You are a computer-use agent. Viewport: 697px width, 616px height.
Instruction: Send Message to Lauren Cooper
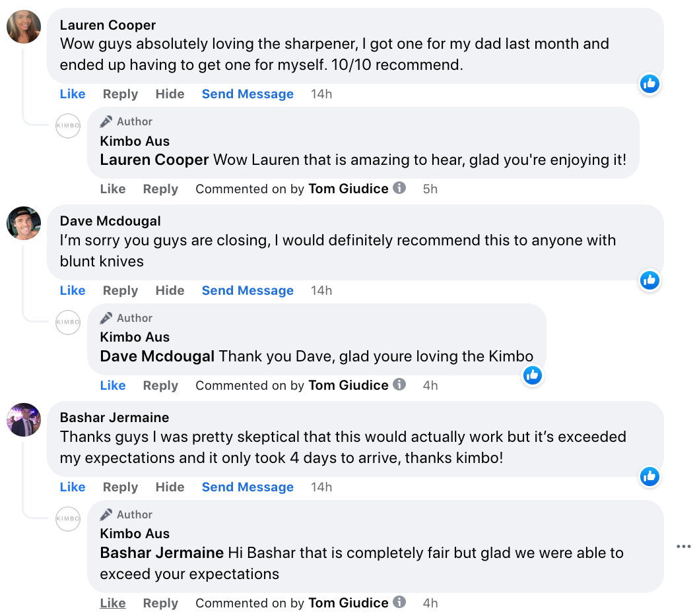248,94
